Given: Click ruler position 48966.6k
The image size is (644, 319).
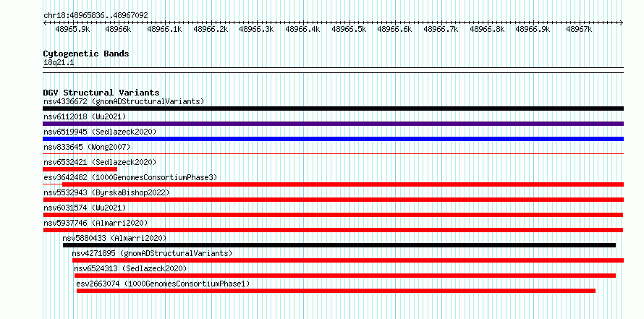Looking at the screenshot, I should coord(395,29).
